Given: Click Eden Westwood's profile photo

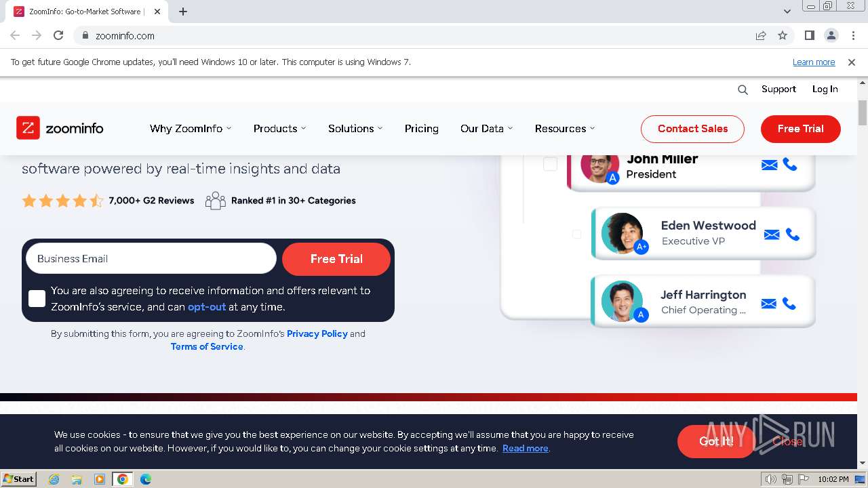Looking at the screenshot, I should click(x=622, y=233).
